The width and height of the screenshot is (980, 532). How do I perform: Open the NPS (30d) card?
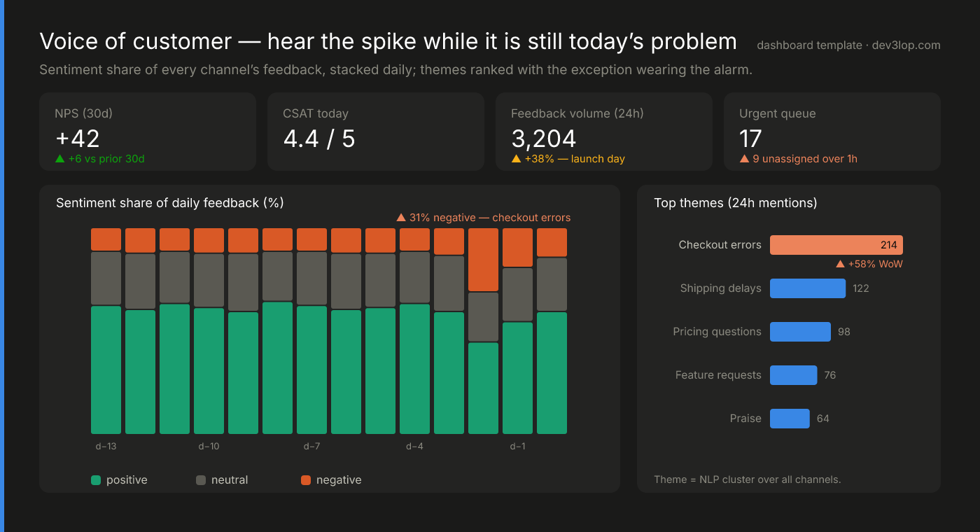(x=148, y=132)
